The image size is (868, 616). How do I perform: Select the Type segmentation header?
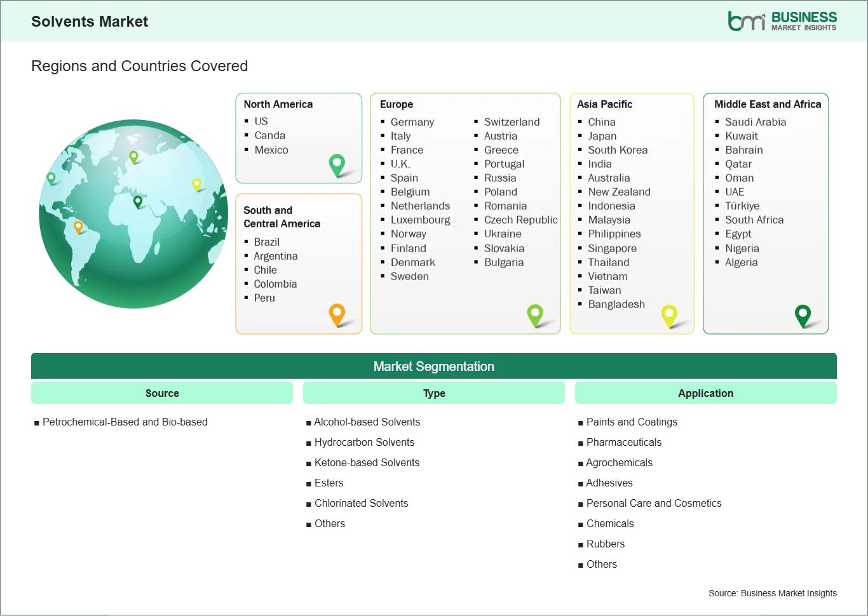(x=434, y=393)
